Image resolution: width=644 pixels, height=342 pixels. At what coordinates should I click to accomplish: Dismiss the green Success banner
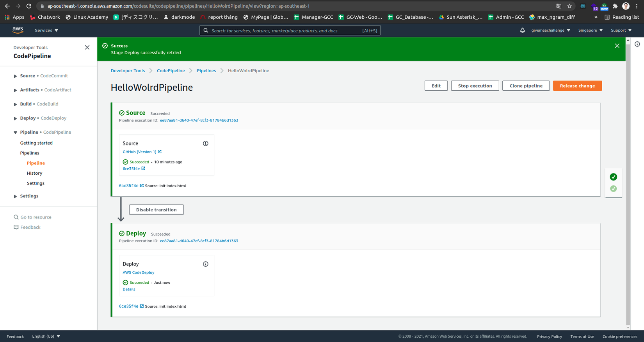[x=617, y=46]
